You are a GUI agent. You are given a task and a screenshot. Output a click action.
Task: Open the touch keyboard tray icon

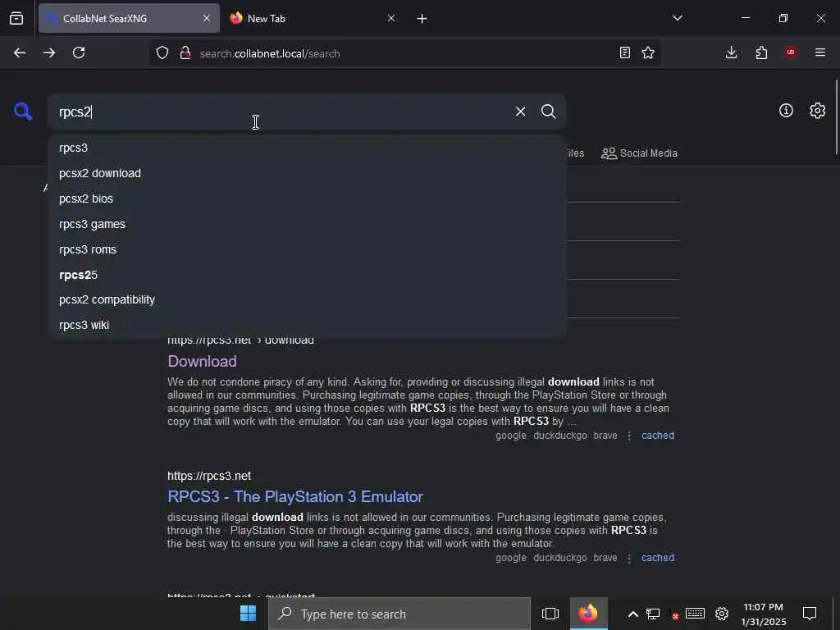tap(695, 614)
